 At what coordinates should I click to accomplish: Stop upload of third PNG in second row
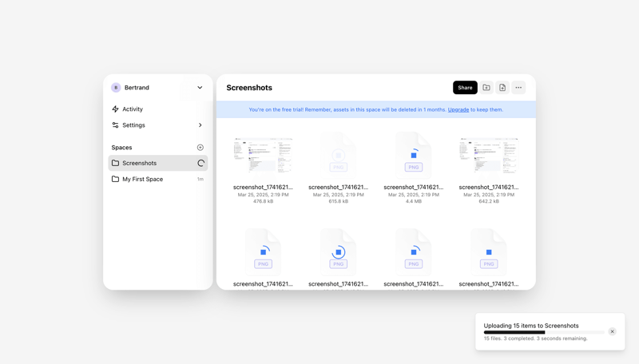click(414, 252)
